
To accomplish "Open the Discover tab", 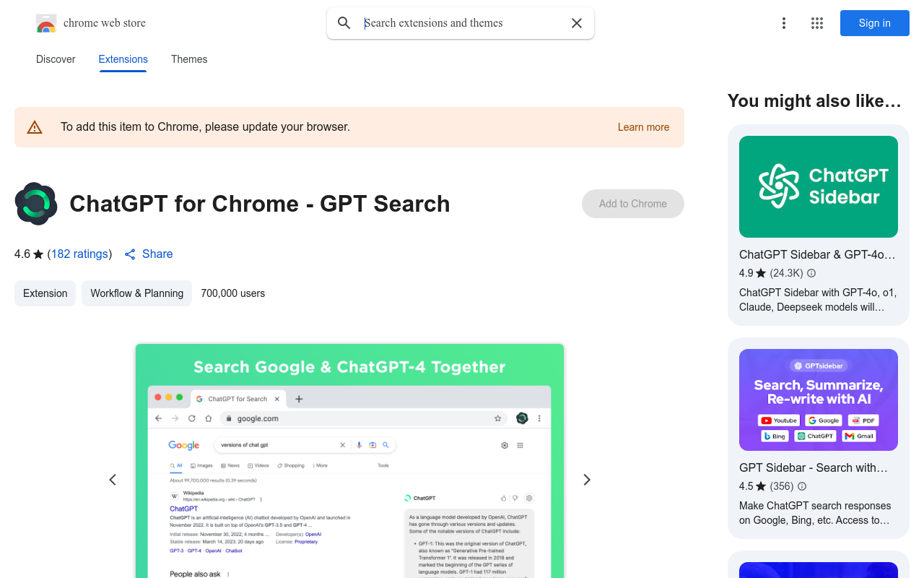I will click(x=56, y=59).
